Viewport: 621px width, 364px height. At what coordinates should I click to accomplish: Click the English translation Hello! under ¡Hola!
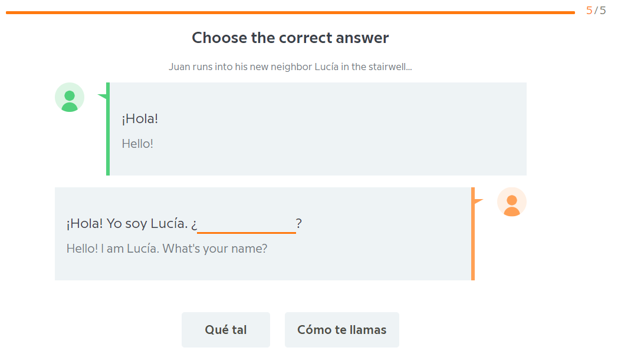click(137, 143)
